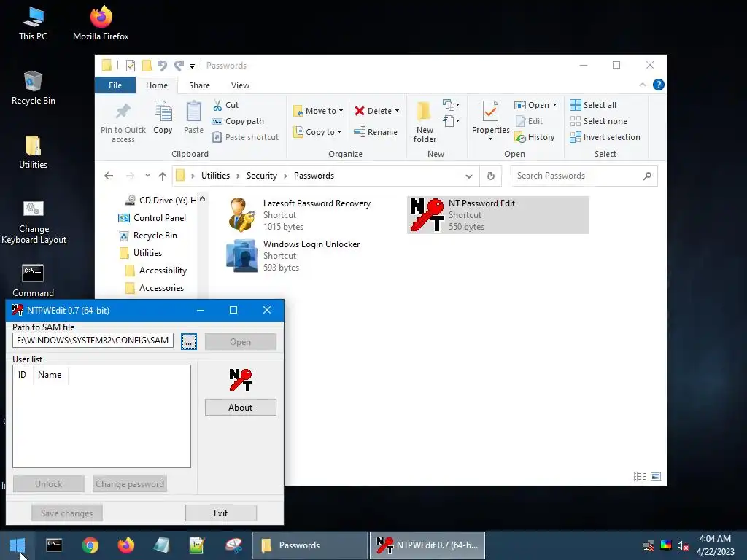Expand the Open button dropdown arrow
747x560 pixels.
(554, 105)
